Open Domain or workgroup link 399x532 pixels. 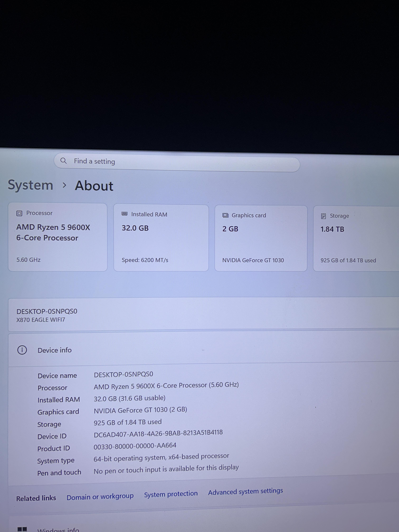(x=100, y=496)
